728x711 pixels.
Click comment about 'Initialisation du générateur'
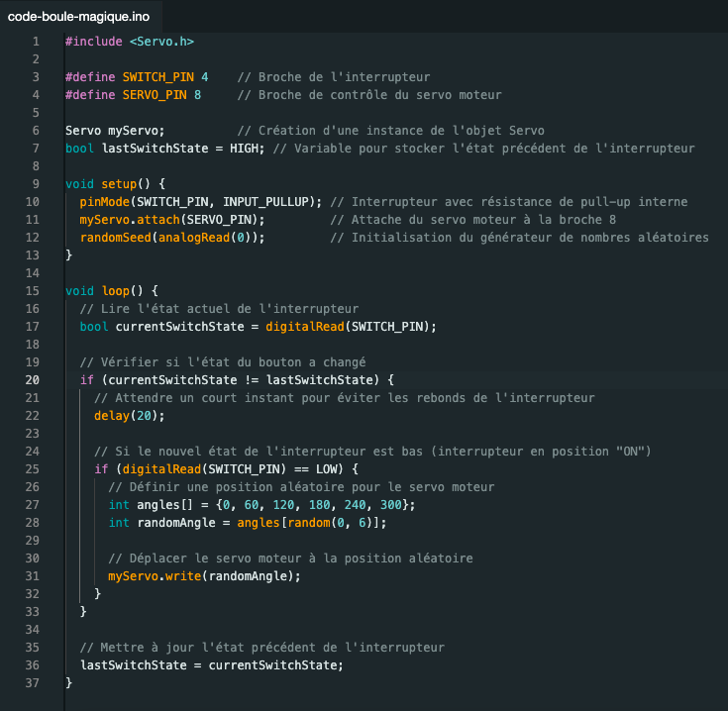click(520, 238)
